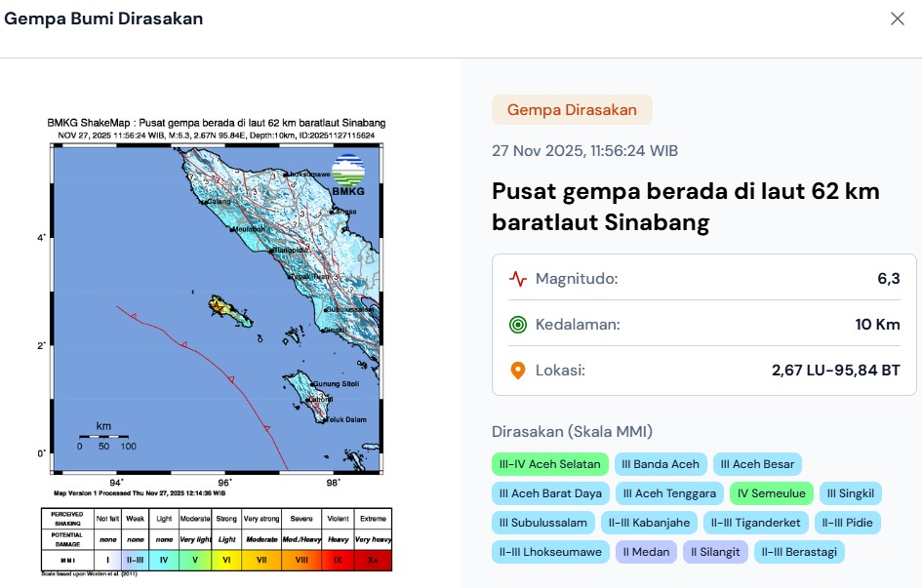922x588 pixels.
Task: Click the II Silangit intensity tag
Action: (718, 552)
